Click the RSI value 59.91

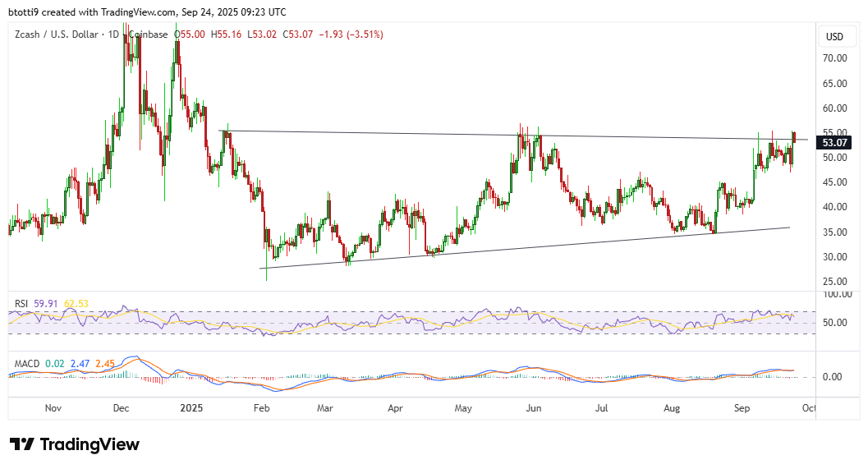[x=48, y=303]
